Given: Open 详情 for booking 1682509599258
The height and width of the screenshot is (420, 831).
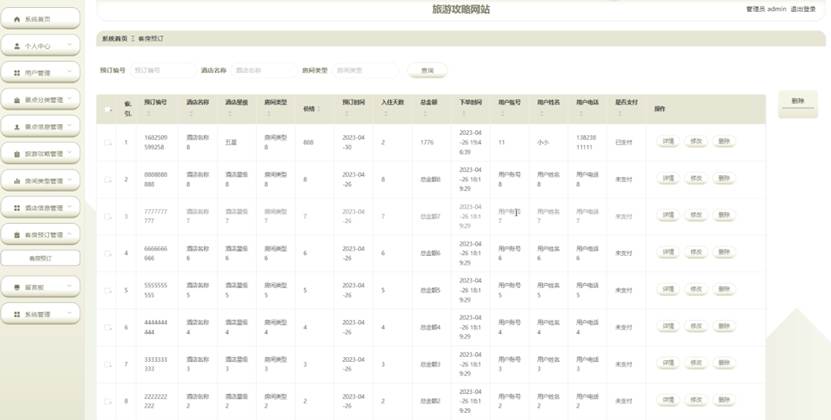Looking at the screenshot, I should click(x=668, y=142).
